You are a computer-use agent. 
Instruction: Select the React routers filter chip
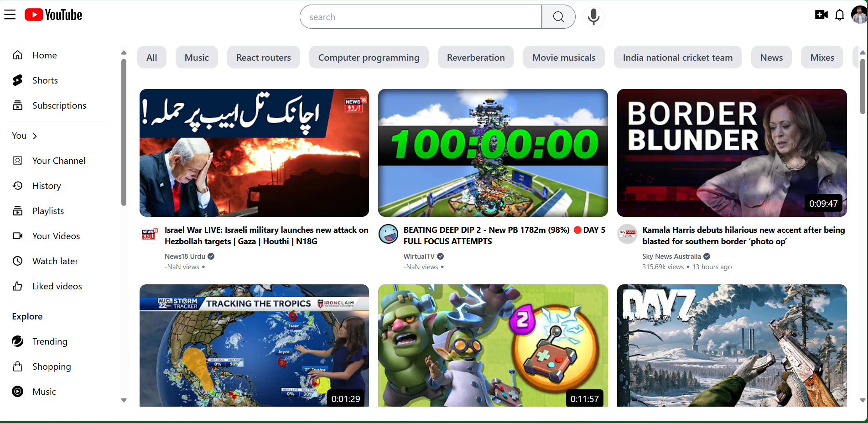[264, 58]
